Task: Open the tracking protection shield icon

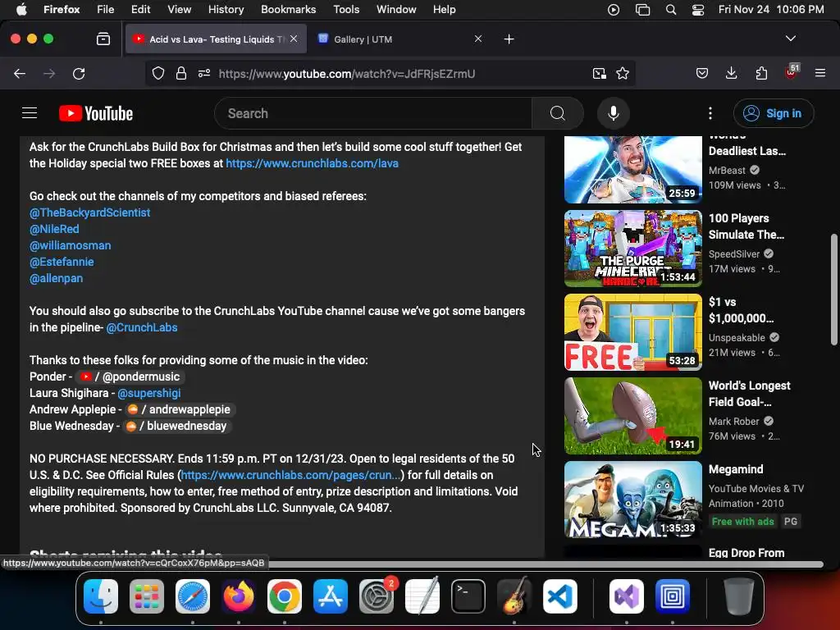Action: tap(158, 73)
